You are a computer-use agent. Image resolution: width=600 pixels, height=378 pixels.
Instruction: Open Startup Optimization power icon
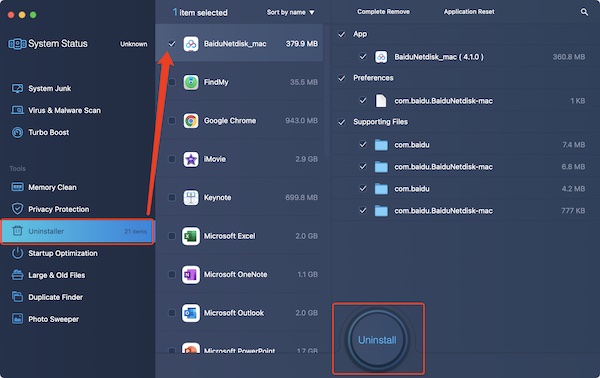pyautogui.click(x=17, y=253)
